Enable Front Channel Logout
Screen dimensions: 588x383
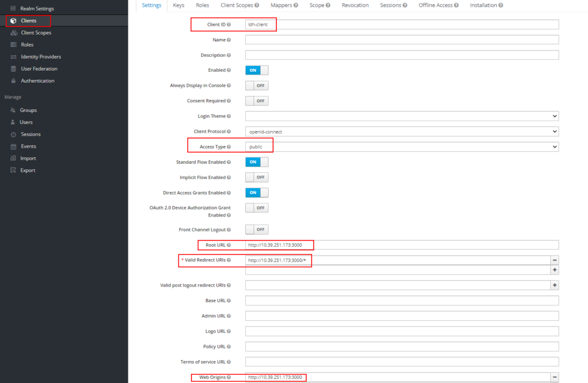point(256,229)
